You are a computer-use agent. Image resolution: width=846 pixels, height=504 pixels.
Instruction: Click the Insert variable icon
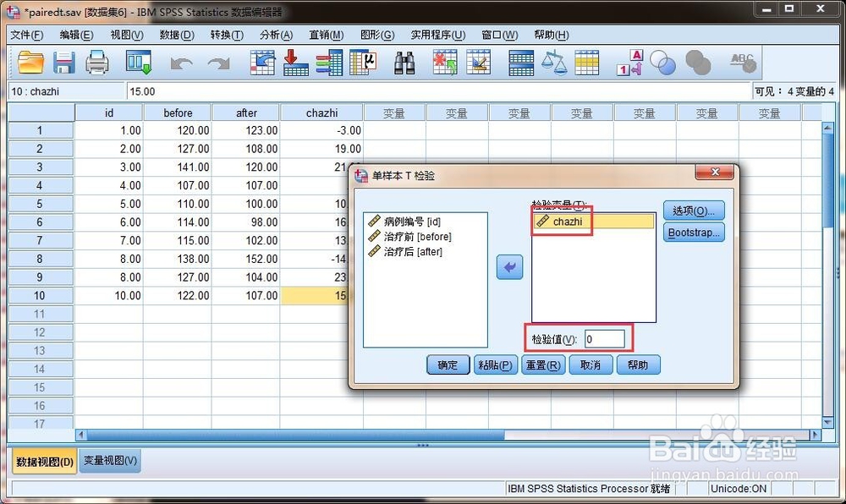[x=479, y=63]
